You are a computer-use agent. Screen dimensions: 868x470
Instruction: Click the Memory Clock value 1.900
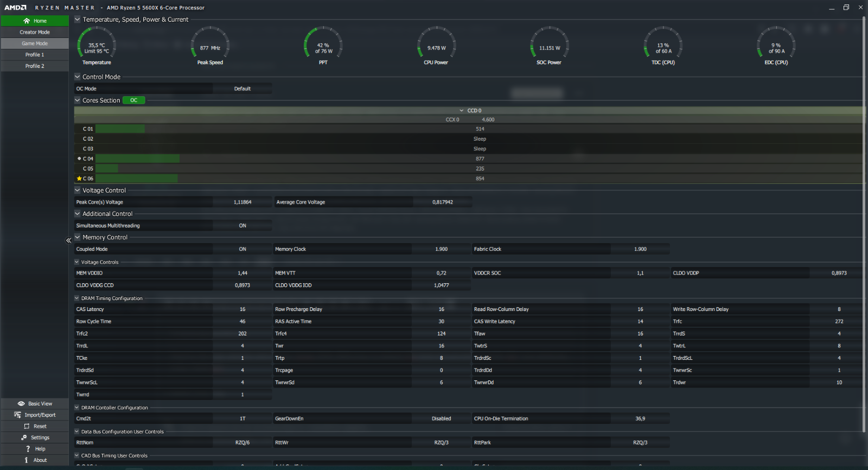(x=442, y=249)
